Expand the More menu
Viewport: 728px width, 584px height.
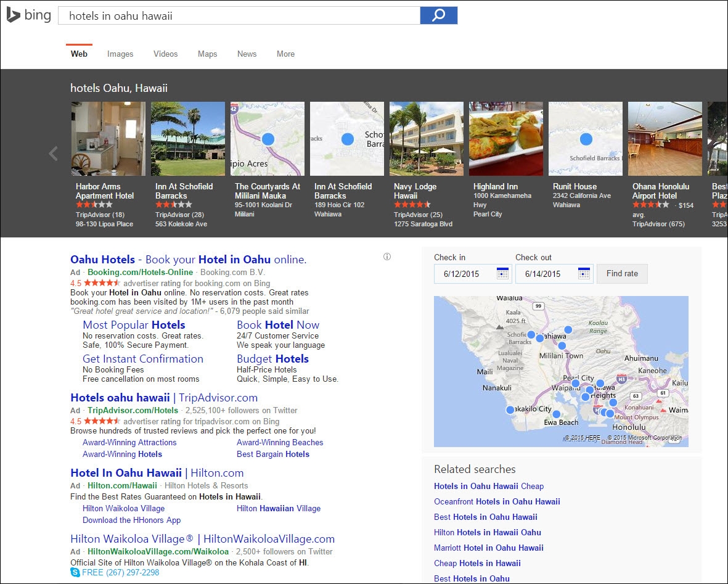285,54
